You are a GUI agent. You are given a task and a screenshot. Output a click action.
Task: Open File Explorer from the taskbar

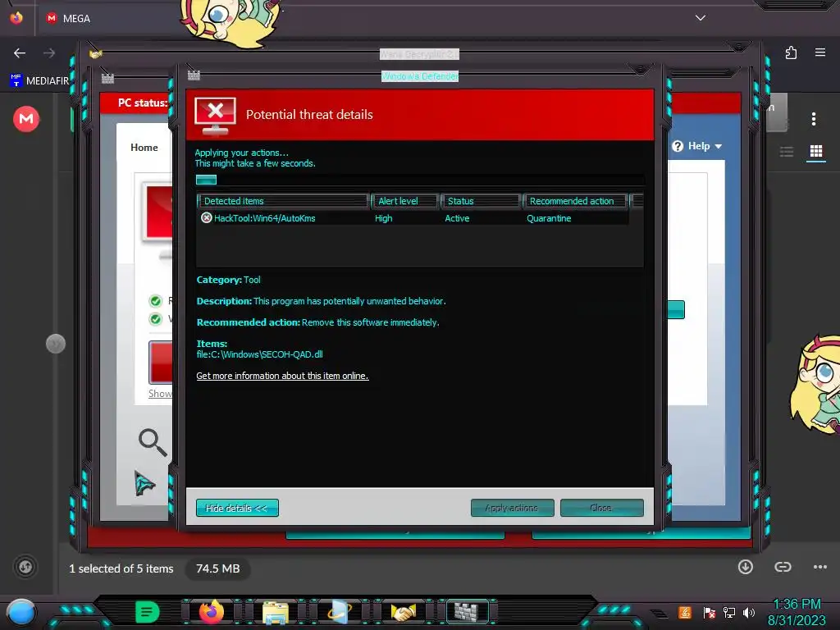click(276, 612)
